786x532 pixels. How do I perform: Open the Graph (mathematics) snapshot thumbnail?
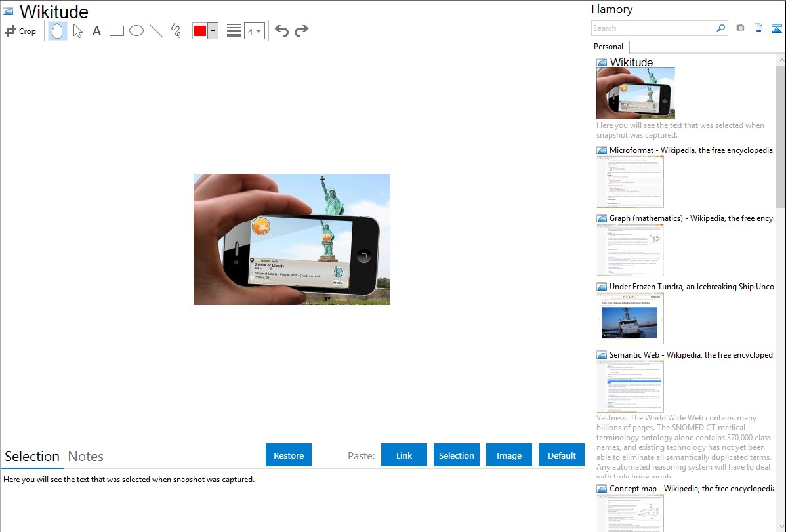(x=630, y=250)
